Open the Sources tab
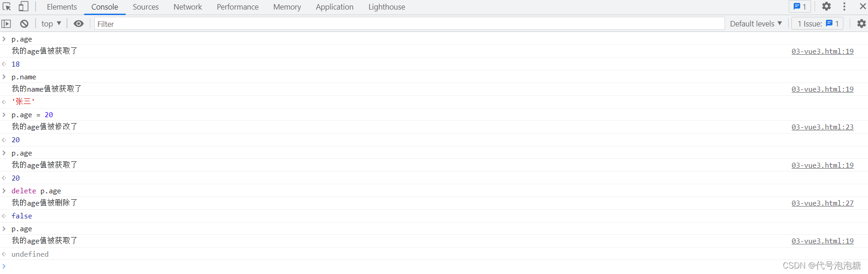 click(x=145, y=7)
